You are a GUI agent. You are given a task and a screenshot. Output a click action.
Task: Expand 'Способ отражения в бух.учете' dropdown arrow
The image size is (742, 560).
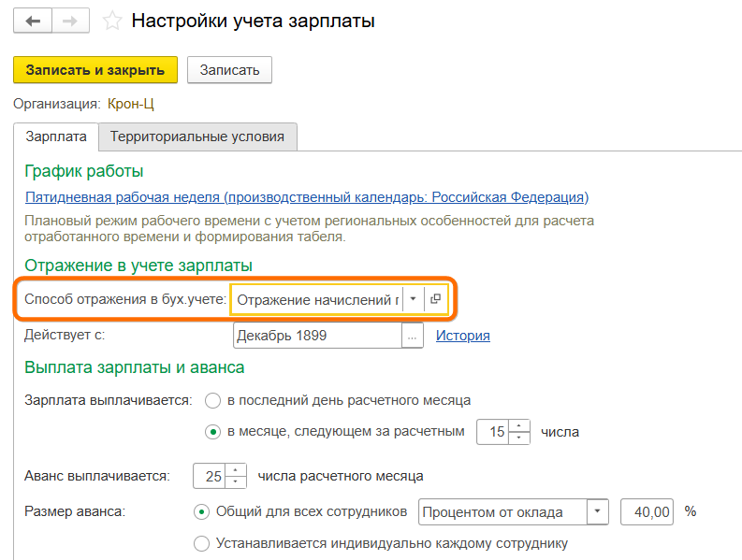coord(414,299)
